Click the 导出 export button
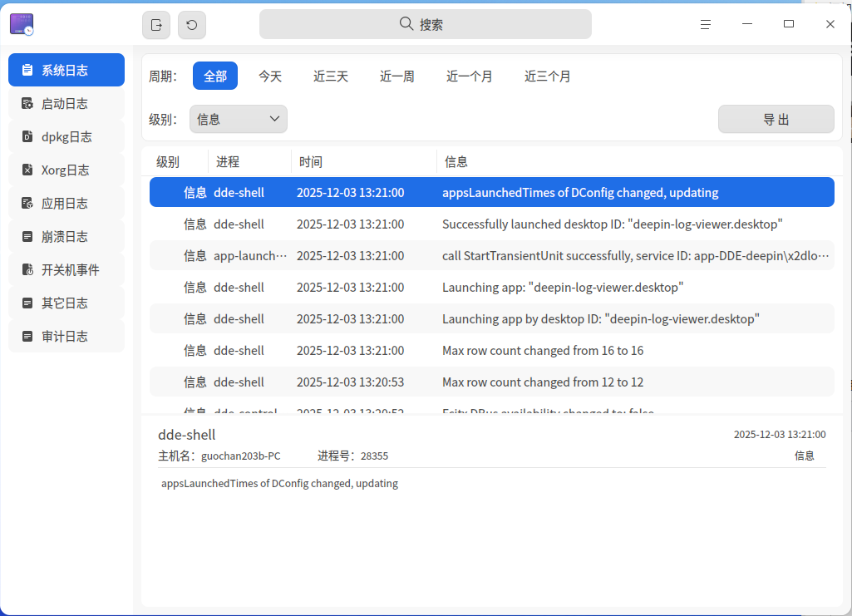The width and height of the screenshot is (852, 616). coord(776,119)
